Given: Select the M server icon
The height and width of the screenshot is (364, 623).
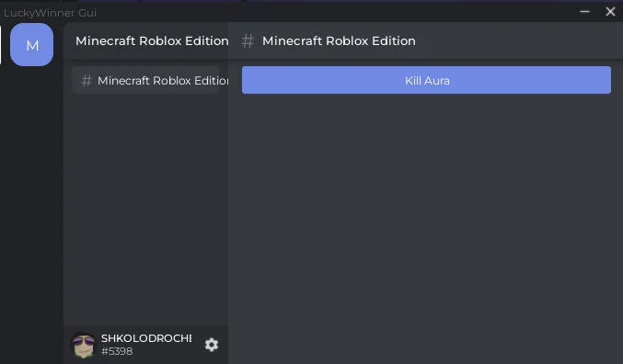Looking at the screenshot, I should pos(32,44).
